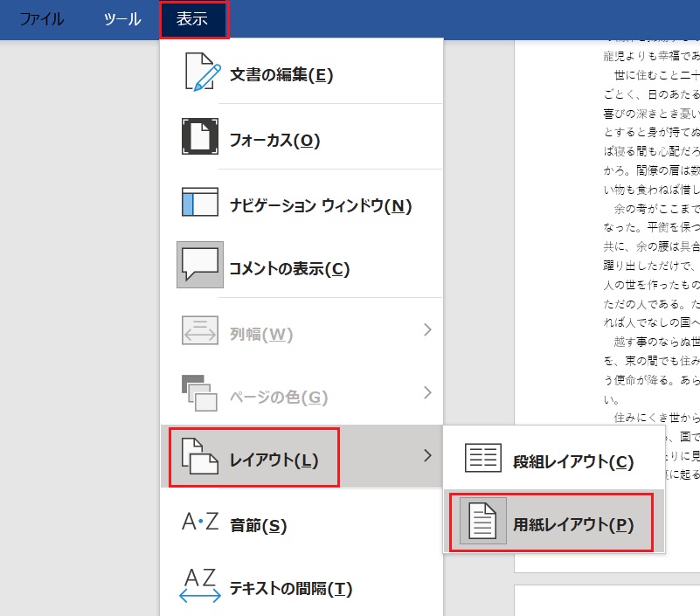Expand the 列幅 submenu arrow
The height and width of the screenshot is (616, 700).
(426, 330)
